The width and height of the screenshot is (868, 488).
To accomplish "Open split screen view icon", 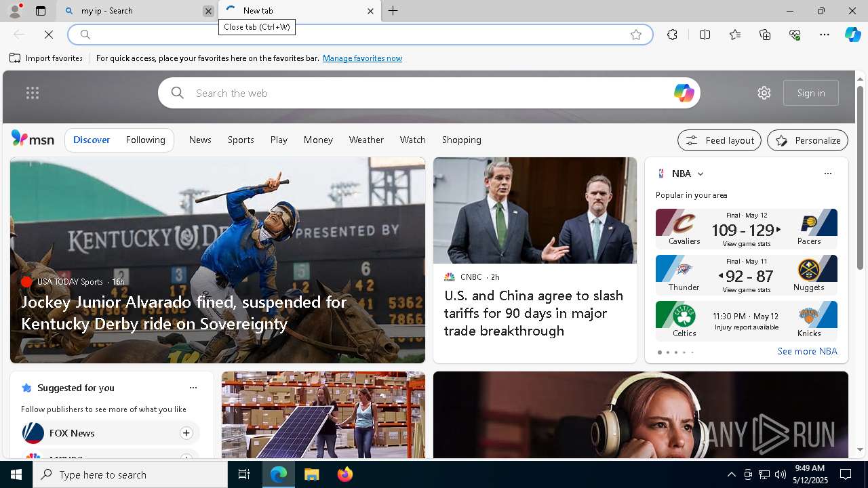I will point(705,35).
